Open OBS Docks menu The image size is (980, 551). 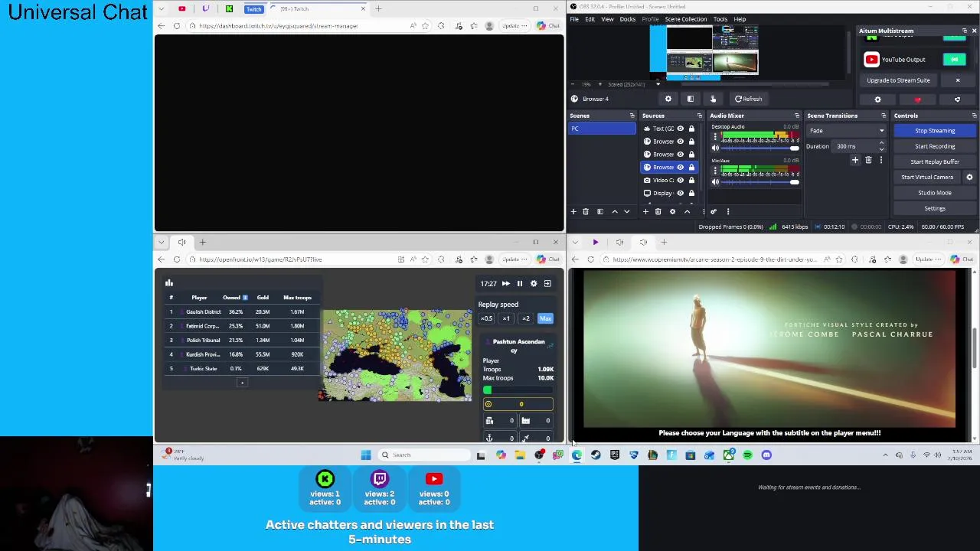tap(628, 19)
